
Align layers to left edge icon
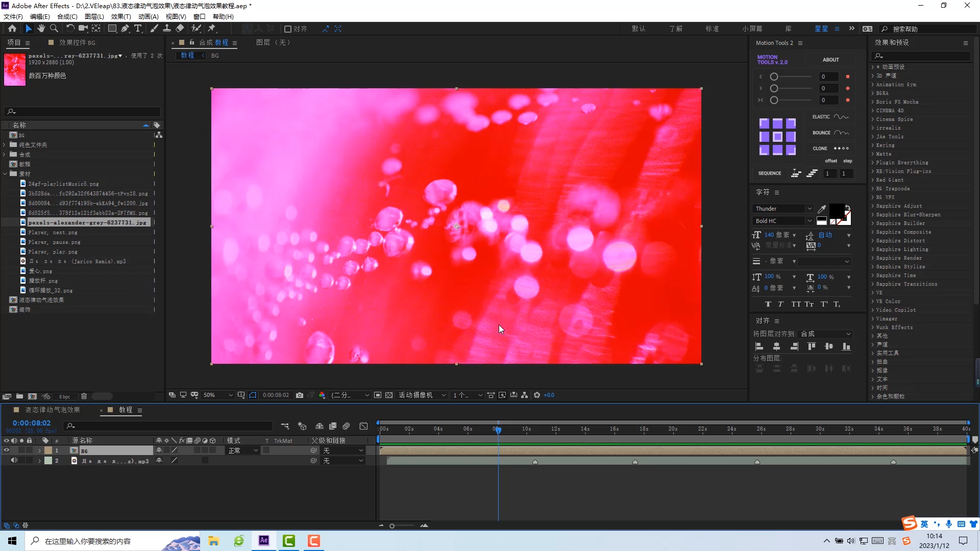[759, 346]
